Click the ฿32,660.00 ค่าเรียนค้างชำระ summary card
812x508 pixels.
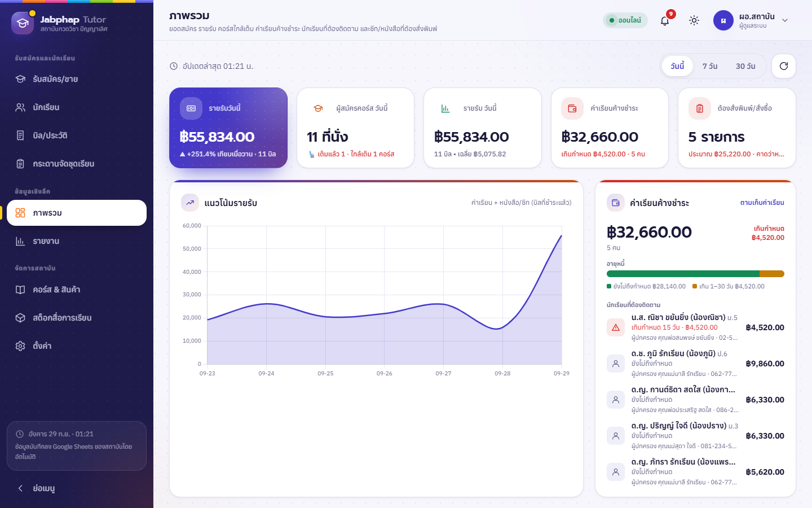610,128
